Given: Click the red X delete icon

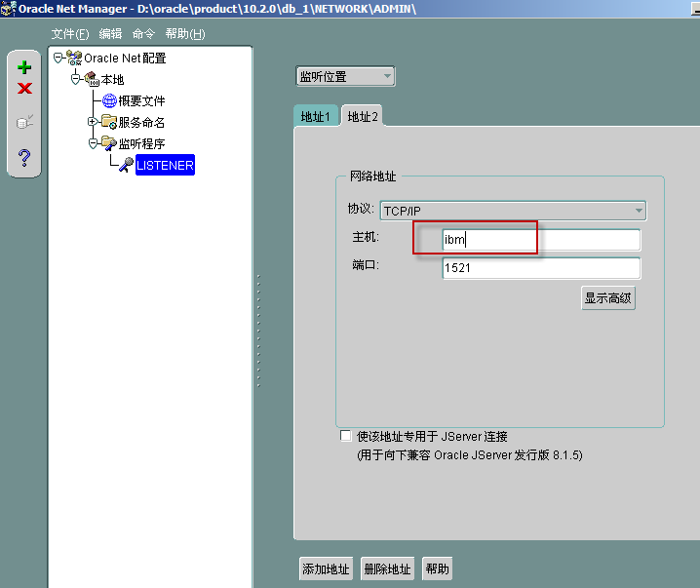Looking at the screenshot, I should pyautogui.click(x=24, y=88).
